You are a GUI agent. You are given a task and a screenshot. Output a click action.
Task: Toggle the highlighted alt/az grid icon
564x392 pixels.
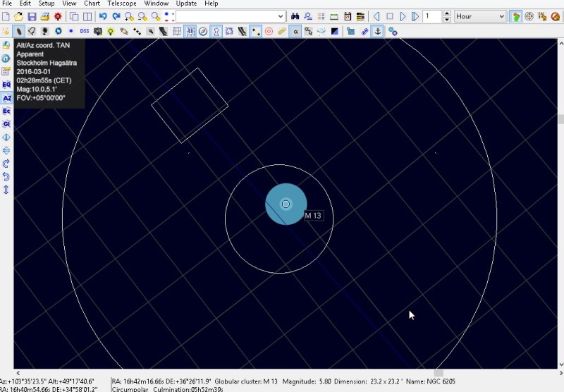click(x=190, y=32)
